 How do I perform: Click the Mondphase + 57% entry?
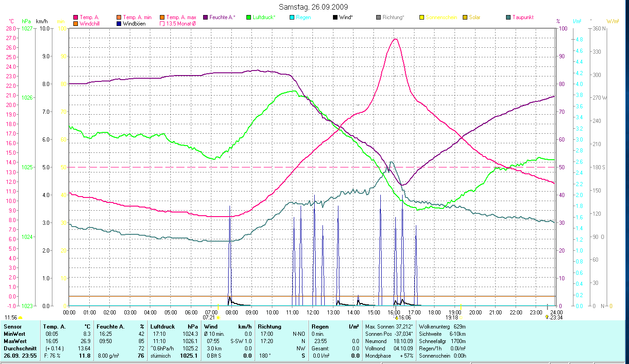[389, 356]
